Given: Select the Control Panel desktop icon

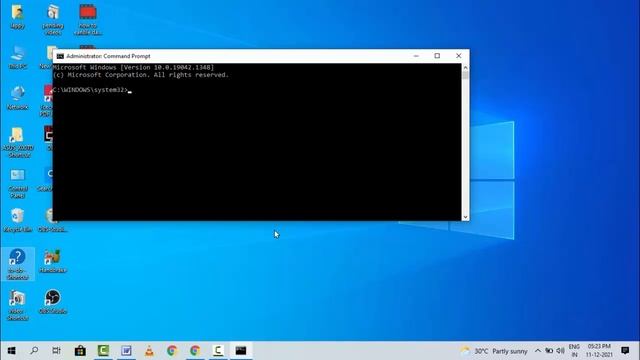Looking at the screenshot, I should tap(18, 184).
